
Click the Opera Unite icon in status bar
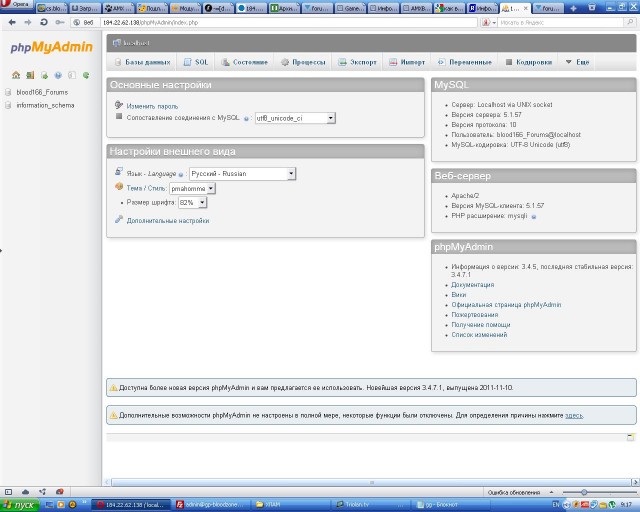coord(42,492)
